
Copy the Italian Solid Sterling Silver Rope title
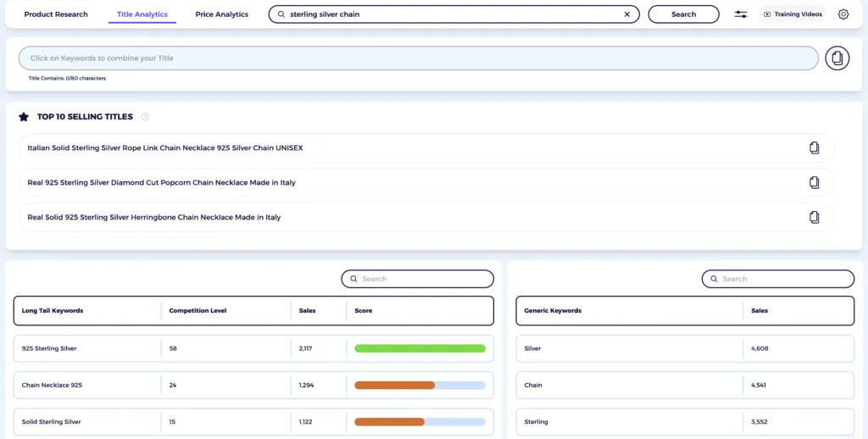pyautogui.click(x=815, y=147)
